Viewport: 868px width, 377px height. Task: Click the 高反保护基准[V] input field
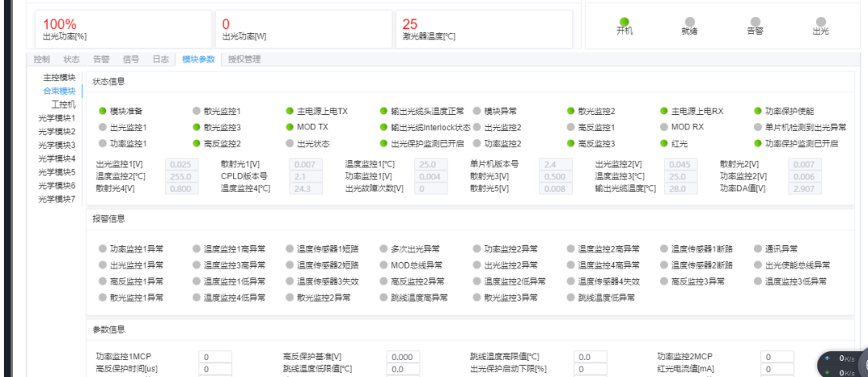click(x=403, y=357)
